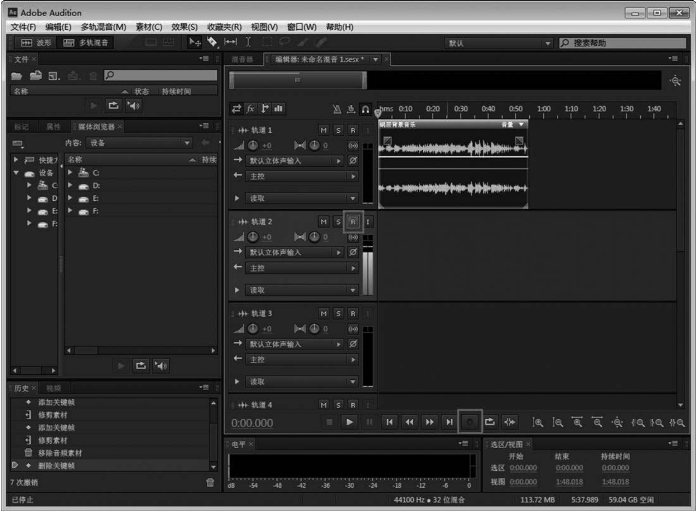Screen dimensions: 696x511
Task: Show the effects (fx) view in editor
Action: point(251,109)
